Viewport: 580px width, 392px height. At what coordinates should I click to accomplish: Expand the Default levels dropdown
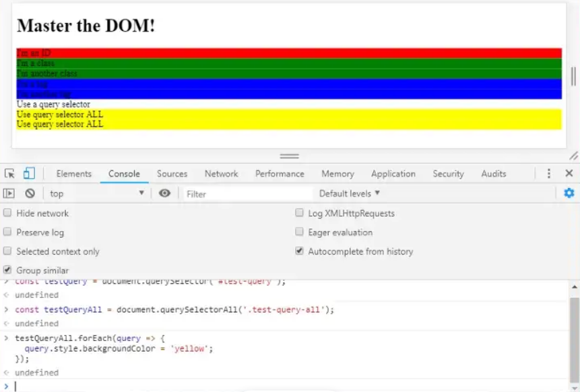349,193
